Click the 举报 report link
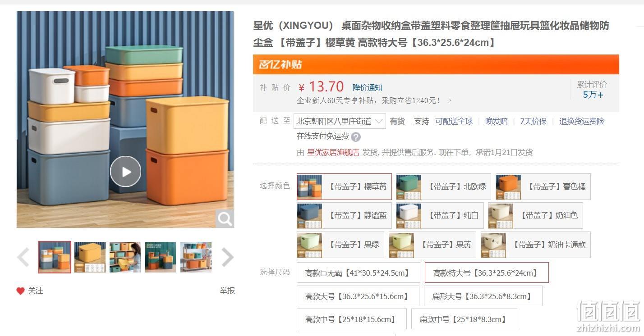 tap(227, 291)
